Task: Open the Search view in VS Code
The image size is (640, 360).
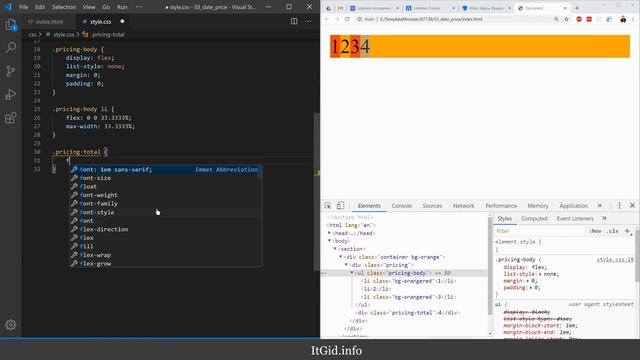Action: (11, 47)
